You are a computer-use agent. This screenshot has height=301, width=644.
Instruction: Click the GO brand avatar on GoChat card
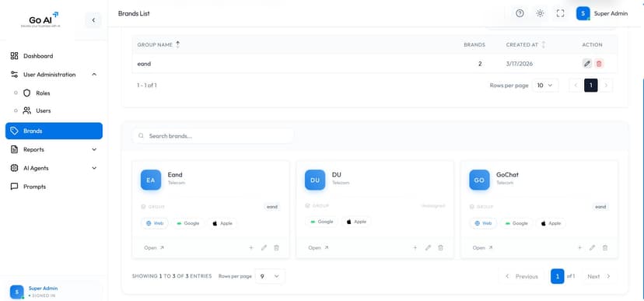(x=479, y=180)
